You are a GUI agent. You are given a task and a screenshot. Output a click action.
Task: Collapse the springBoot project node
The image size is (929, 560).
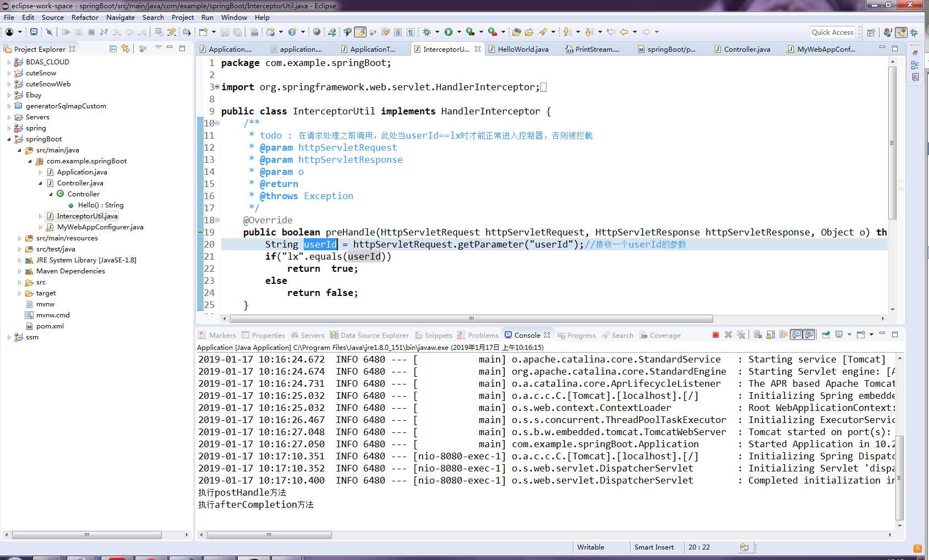pyautogui.click(x=9, y=139)
